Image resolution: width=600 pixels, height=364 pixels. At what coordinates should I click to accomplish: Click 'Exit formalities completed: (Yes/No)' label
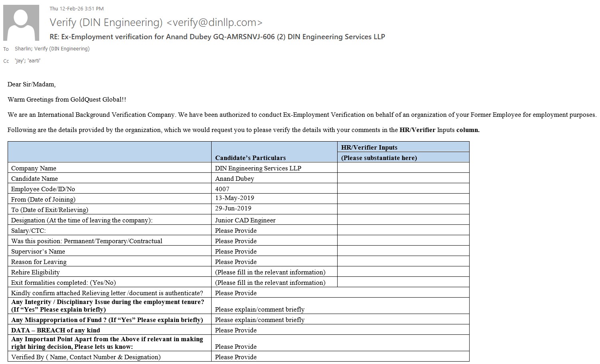[64, 282]
